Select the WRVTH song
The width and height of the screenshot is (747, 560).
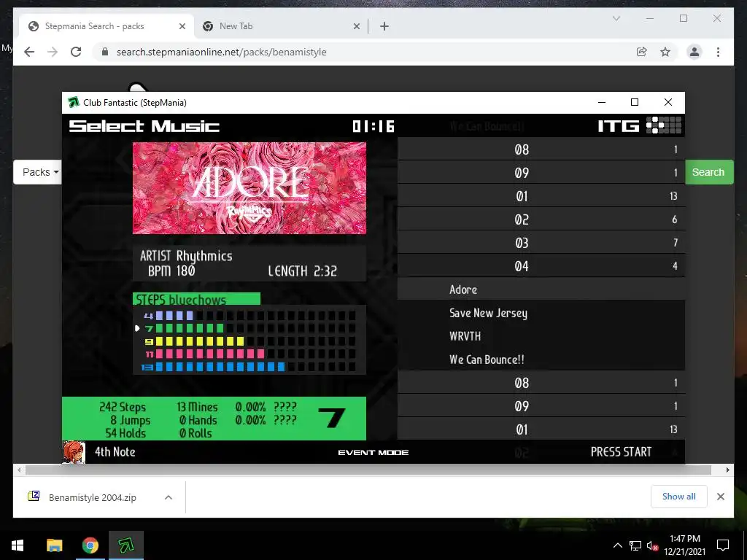tap(541, 336)
